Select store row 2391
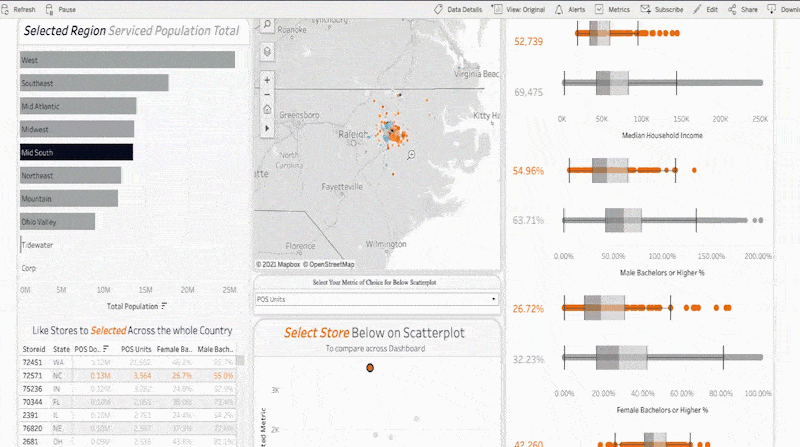The width and height of the screenshot is (800, 447). (129, 415)
